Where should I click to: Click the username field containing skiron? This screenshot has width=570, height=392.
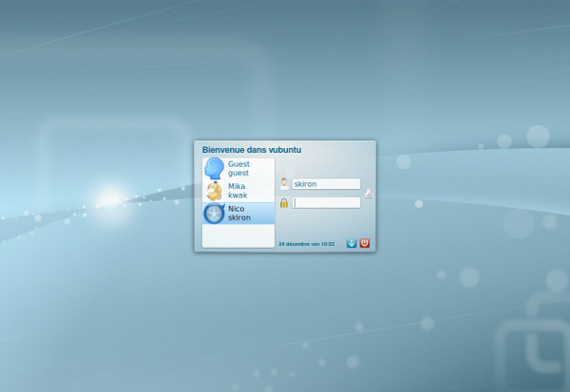pyautogui.click(x=326, y=184)
